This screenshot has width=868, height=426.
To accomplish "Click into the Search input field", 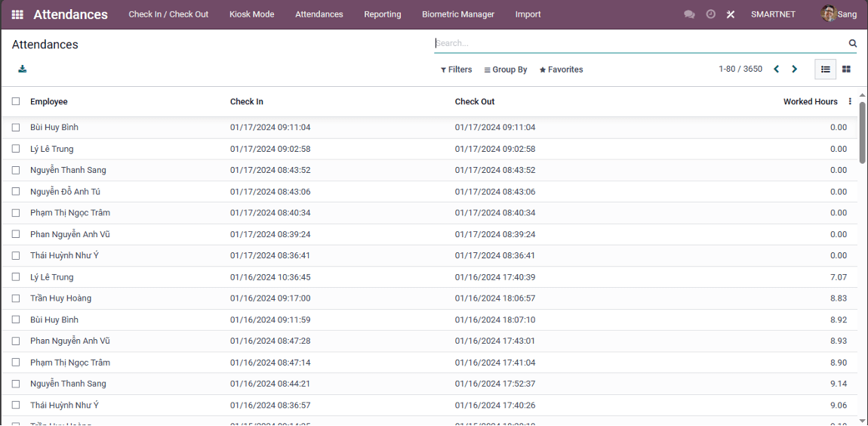I will [x=638, y=44].
